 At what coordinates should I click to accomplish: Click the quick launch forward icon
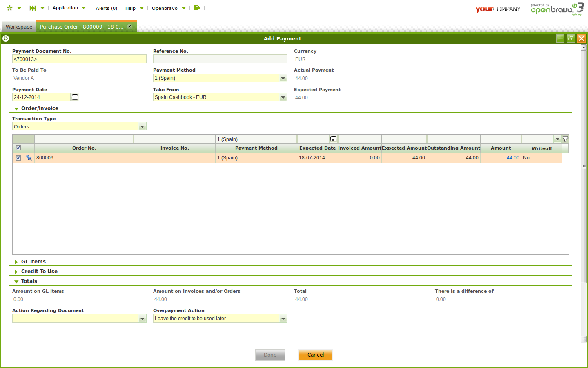(33, 8)
